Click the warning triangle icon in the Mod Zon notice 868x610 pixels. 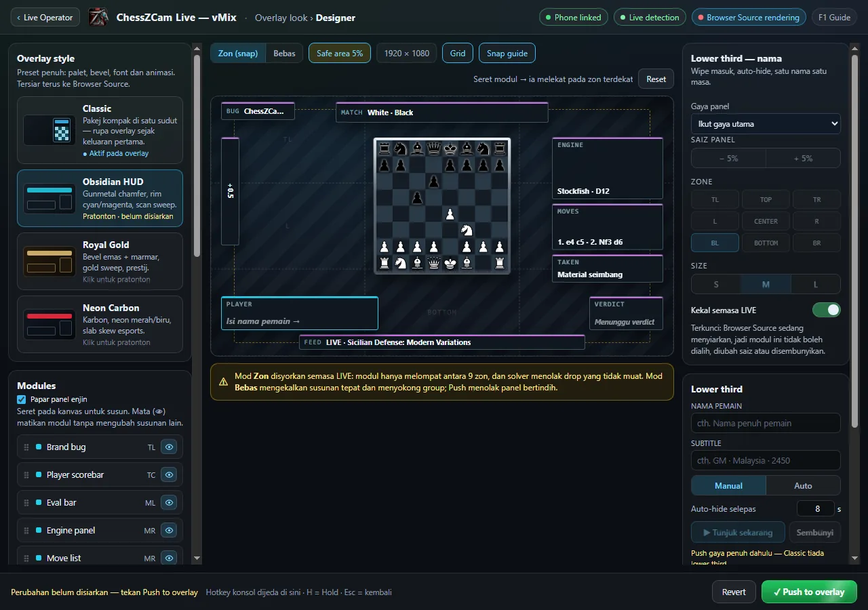coord(223,382)
